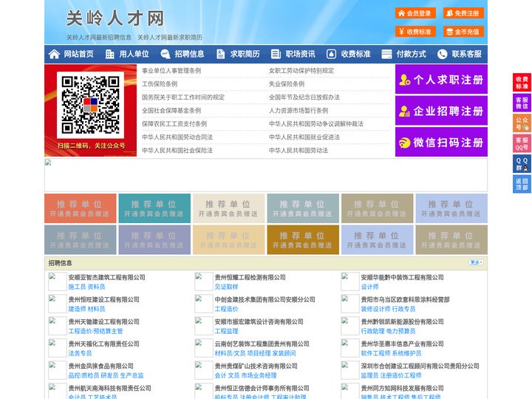Click the 免费注册 button
Image resolution: width=532 pixels, height=399 pixels.
point(463,13)
